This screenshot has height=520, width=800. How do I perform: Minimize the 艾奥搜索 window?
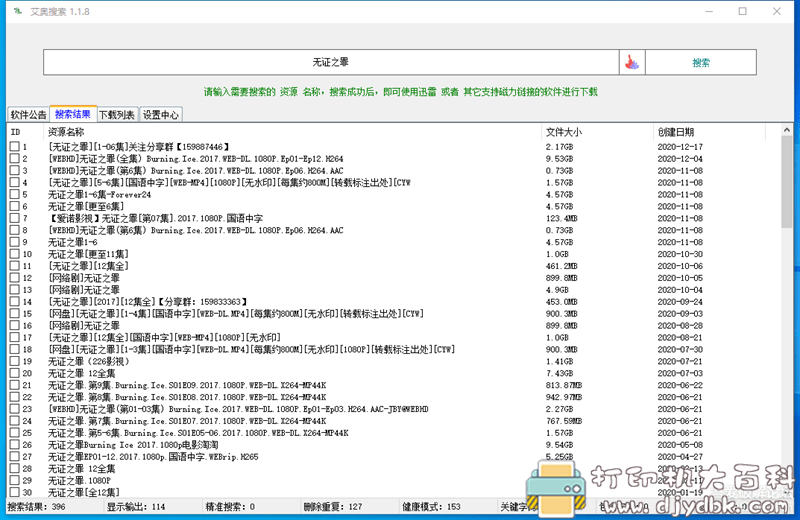click(709, 11)
